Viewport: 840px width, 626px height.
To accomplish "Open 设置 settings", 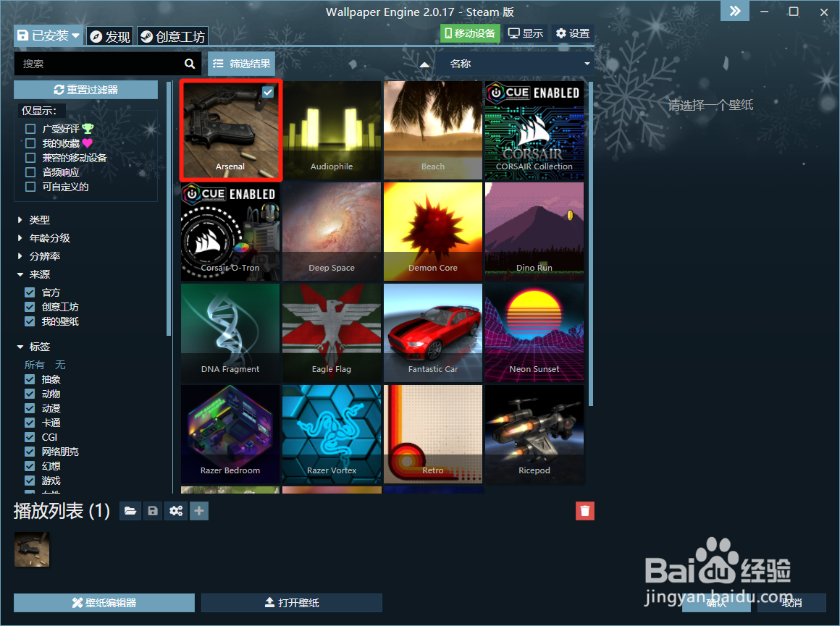I will pyautogui.click(x=573, y=33).
